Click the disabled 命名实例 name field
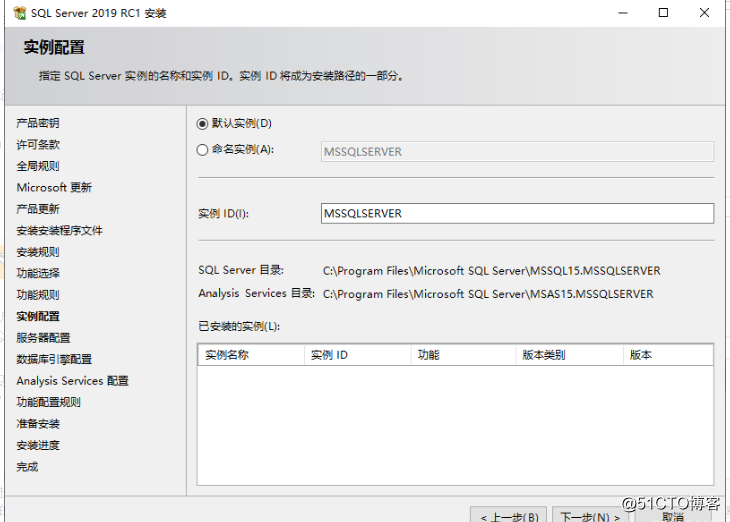Image resolution: width=730 pixels, height=522 pixels. click(x=517, y=152)
